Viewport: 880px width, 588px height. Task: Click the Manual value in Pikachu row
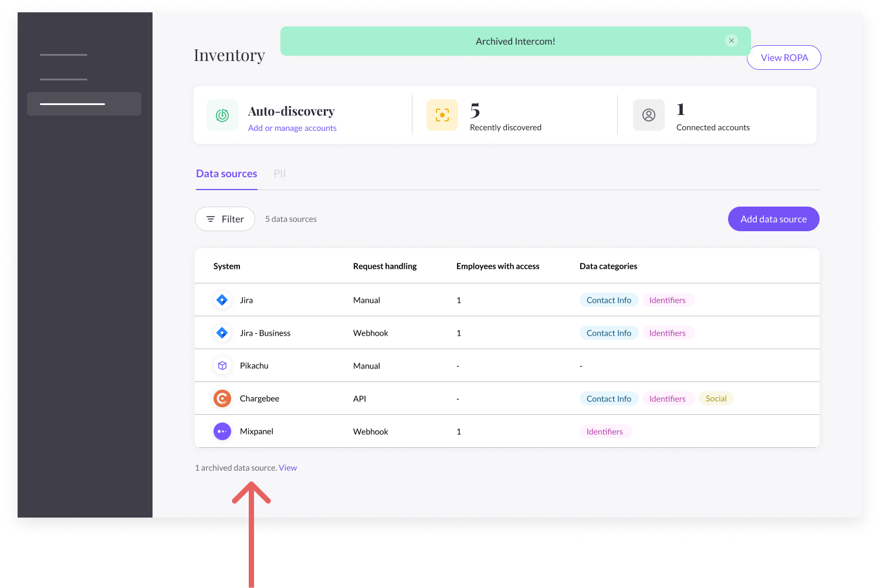click(367, 366)
